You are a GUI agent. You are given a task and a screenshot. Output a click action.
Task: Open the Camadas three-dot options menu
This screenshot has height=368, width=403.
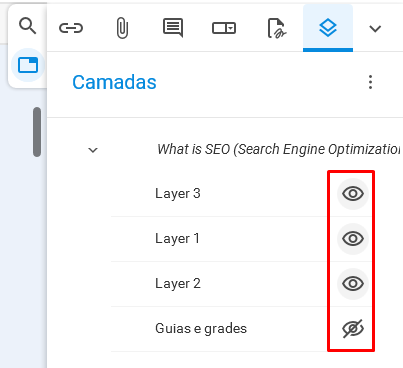click(370, 82)
